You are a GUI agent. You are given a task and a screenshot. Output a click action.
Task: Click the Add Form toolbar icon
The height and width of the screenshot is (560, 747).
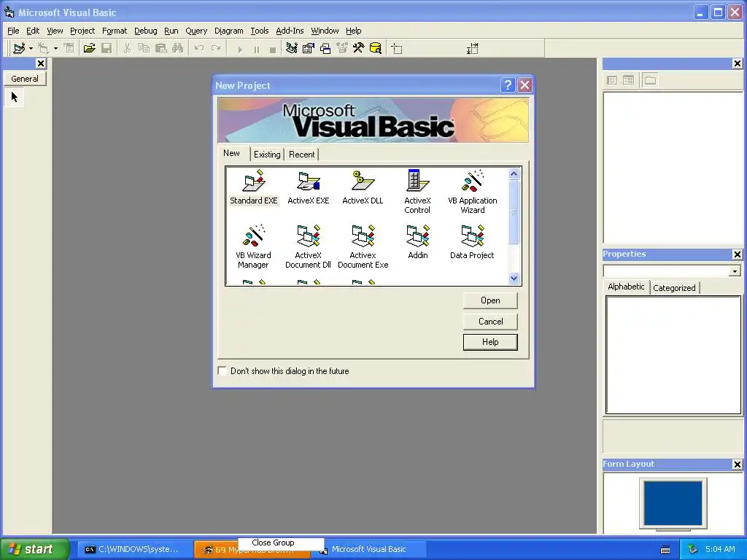click(43, 48)
